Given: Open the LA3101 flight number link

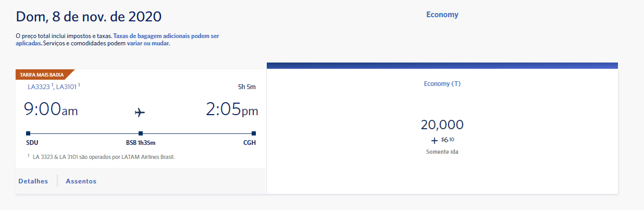Looking at the screenshot, I should 67,87.
